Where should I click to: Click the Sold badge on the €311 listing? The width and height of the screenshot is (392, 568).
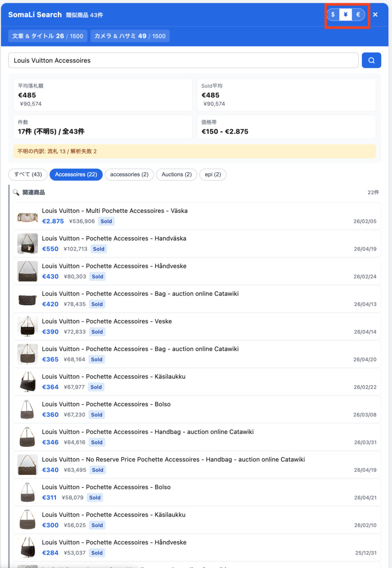click(95, 497)
